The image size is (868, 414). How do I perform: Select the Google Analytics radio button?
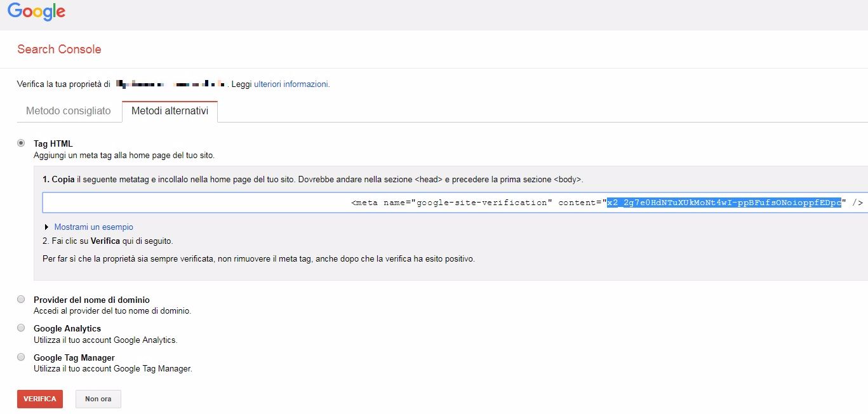click(x=21, y=328)
